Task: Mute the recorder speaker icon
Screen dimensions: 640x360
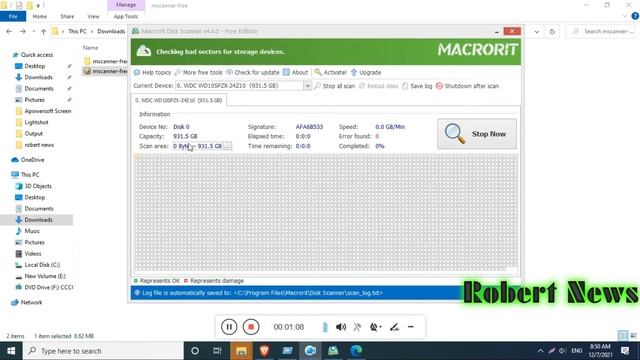Action: [x=341, y=327]
